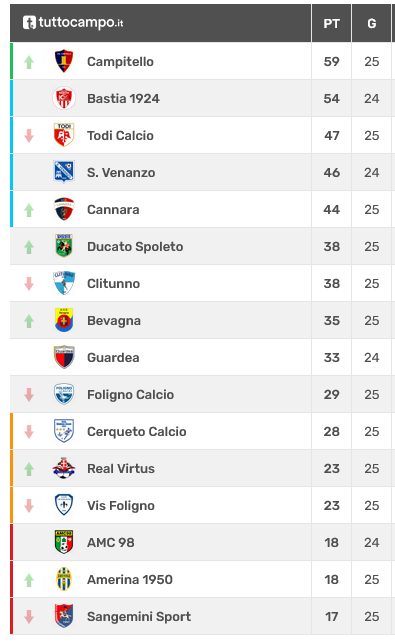Click green up arrow beside Cannara
395x644 pixels.
29,210
